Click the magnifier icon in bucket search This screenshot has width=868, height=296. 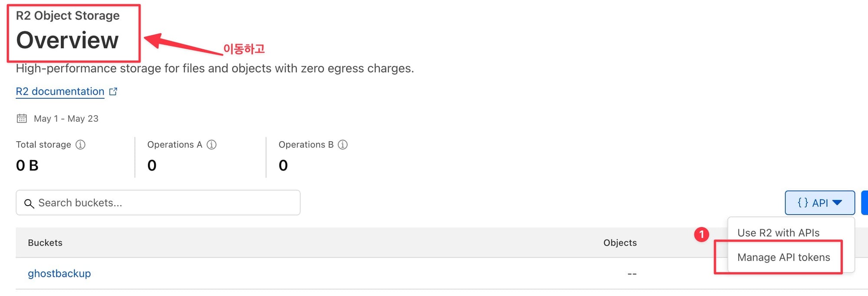(29, 203)
